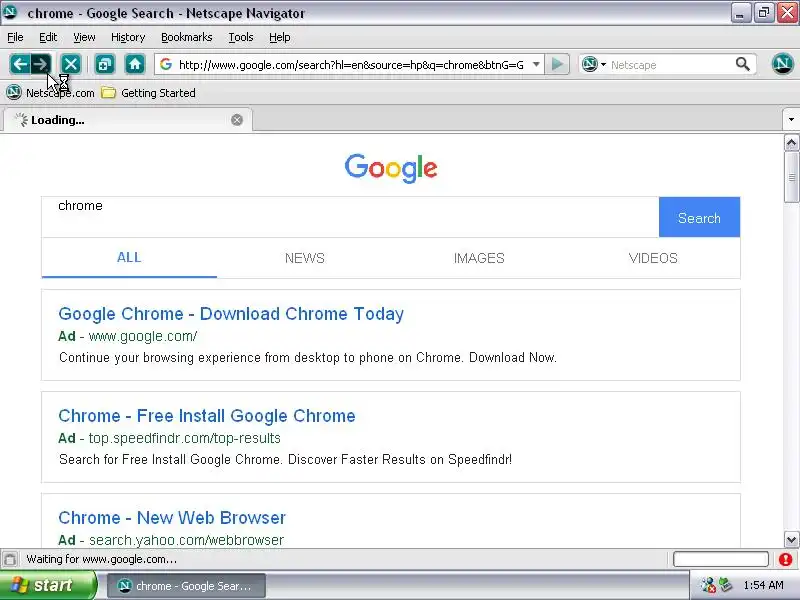Viewport: 800px width, 600px height.
Task: Open the search engine selector dropdown arrow
Action: coord(604,64)
